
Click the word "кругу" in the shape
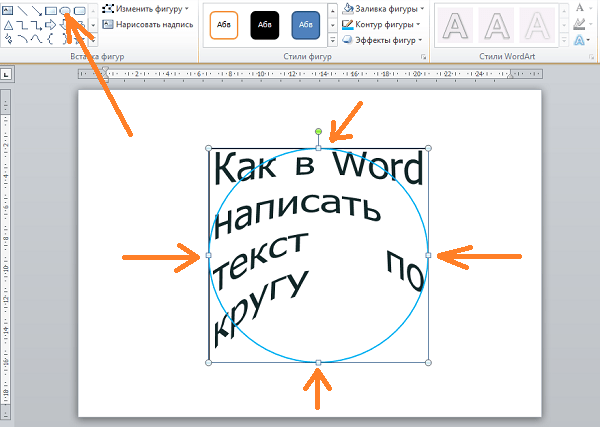click(x=260, y=308)
